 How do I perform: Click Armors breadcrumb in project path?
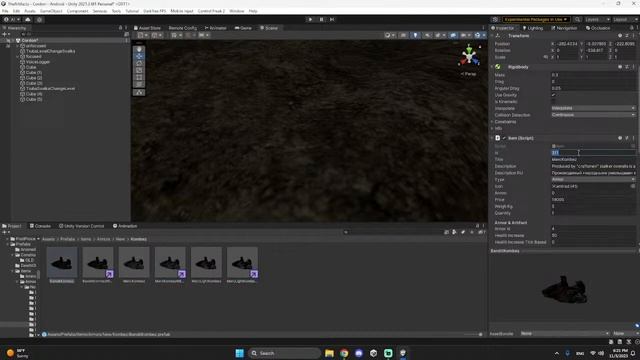point(103,239)
